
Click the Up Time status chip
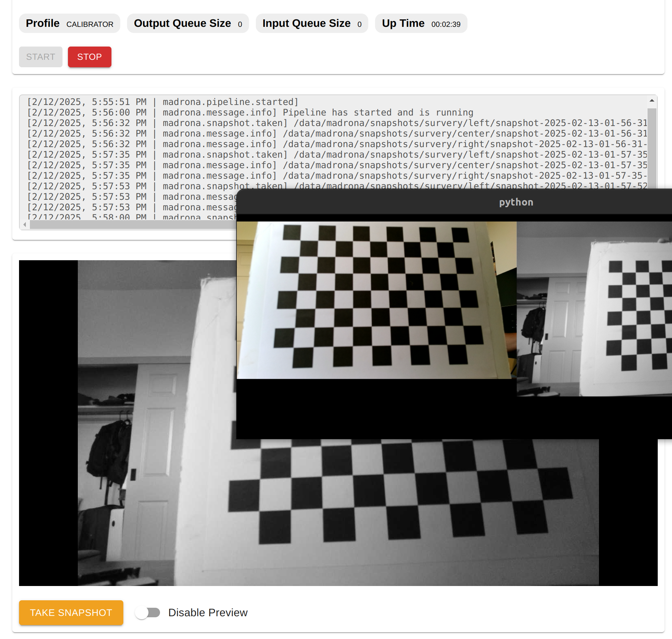pyautogui.click(x=421, y=23)
